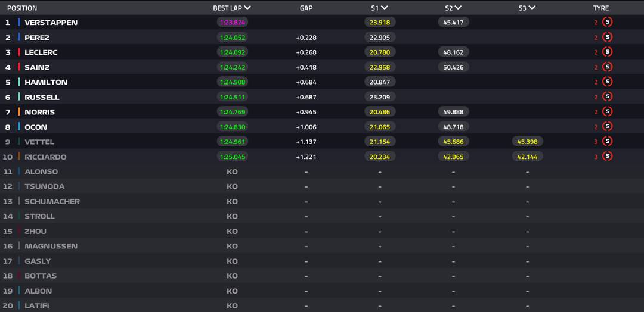Select ALONSO driver name
The width and height of the screenshot is (644, 312).
point(41,172)
